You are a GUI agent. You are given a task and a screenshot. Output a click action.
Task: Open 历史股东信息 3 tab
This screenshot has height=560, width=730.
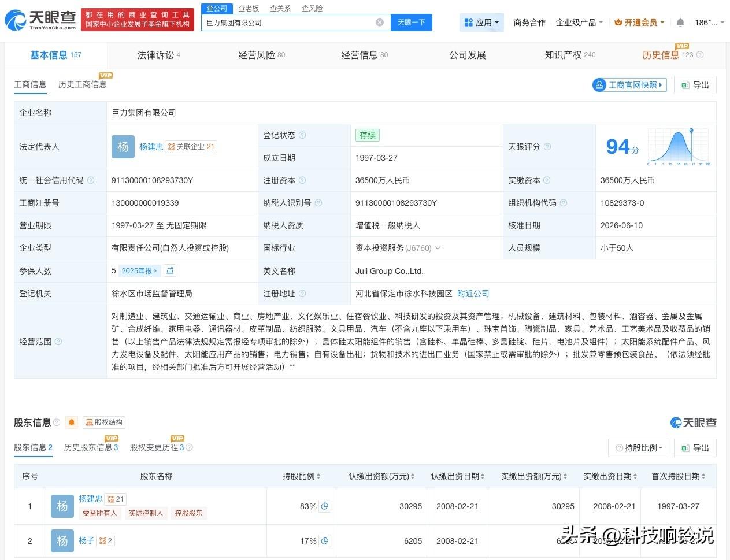[91, 447]
